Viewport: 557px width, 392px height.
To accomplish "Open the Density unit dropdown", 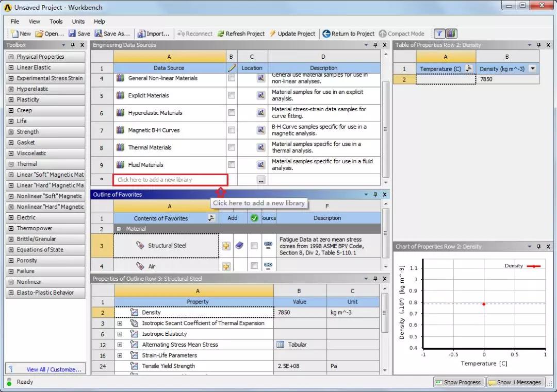I will coord(533,69).
